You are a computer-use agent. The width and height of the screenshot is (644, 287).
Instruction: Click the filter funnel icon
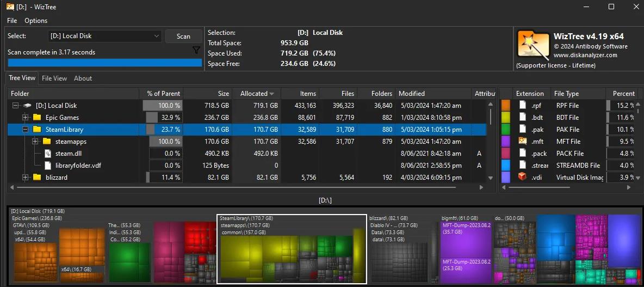click(x=196, y=50)
